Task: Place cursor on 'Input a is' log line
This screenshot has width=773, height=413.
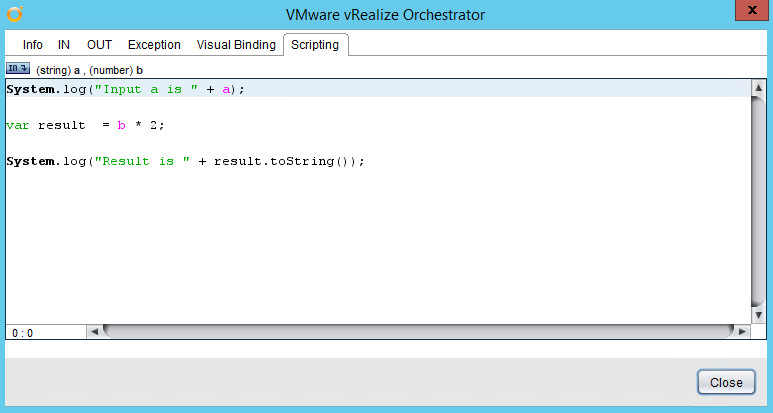Action: point(126,90)
